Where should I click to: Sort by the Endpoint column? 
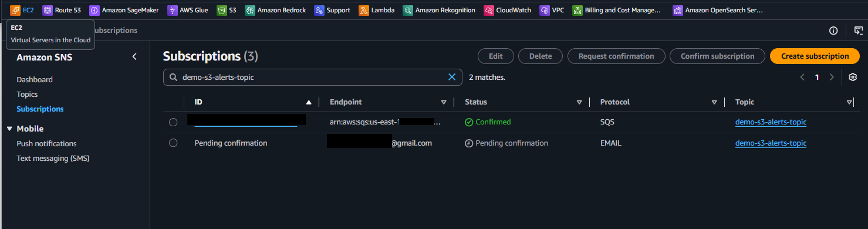click(x=444, y=102)
